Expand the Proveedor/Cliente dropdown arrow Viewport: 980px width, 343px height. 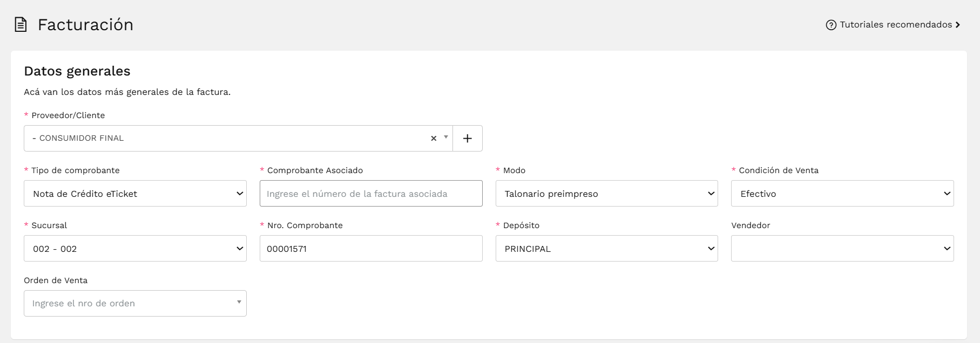click(446, 138)
